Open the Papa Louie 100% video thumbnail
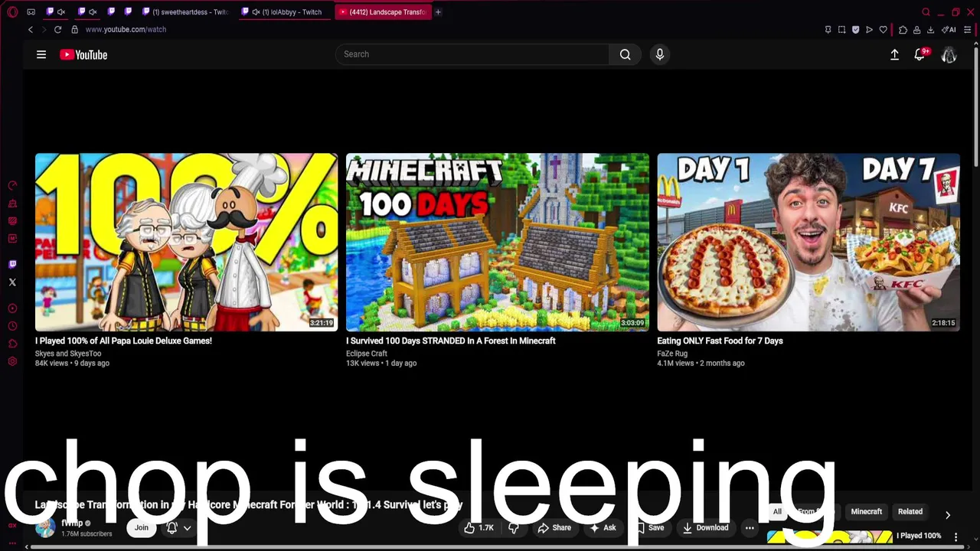980x551 pixels. [186, 242]
